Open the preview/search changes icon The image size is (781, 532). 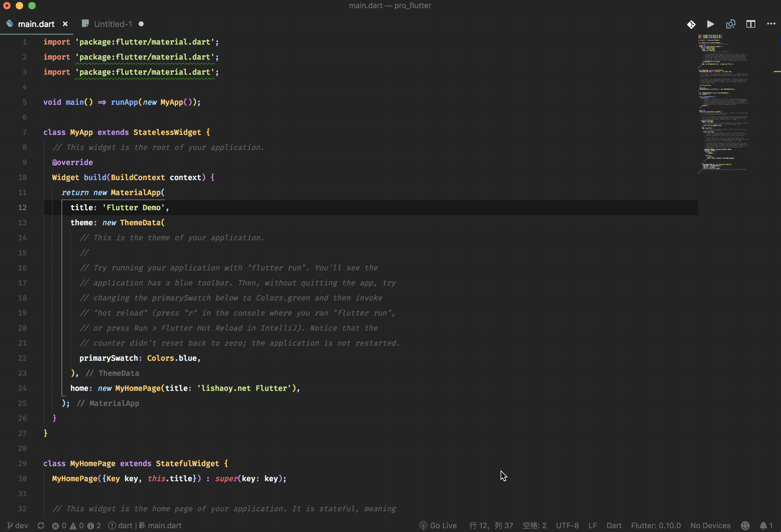point(731,24)
